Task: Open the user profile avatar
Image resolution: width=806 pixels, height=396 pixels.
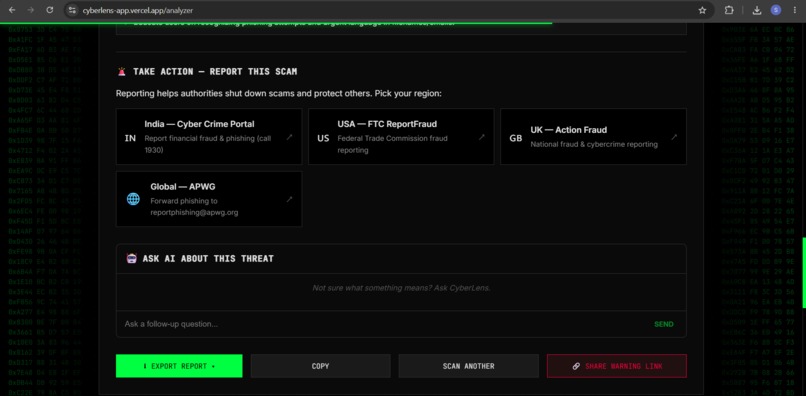Action: point(776,10)
